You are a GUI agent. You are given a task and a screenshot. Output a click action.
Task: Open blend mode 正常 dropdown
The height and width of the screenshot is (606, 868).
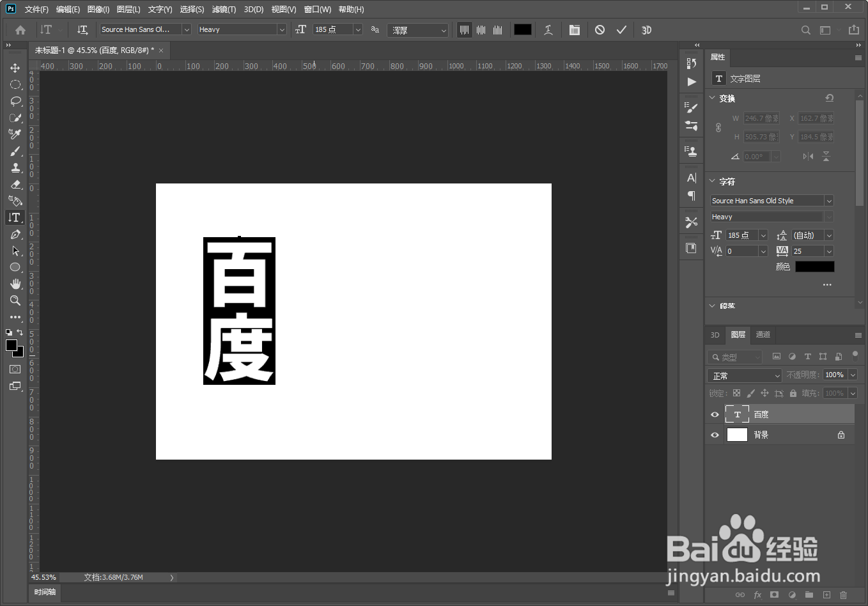(x=745, y=375)
